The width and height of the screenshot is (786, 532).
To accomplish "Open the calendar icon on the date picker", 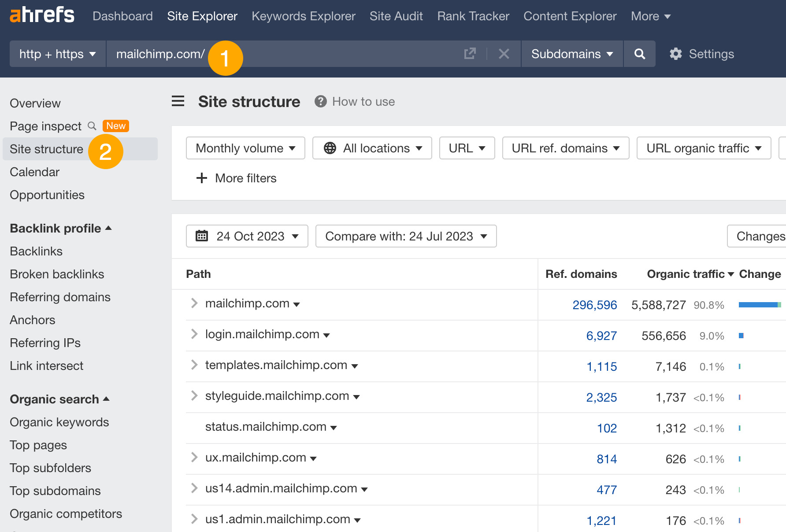I will coord(202,236).
